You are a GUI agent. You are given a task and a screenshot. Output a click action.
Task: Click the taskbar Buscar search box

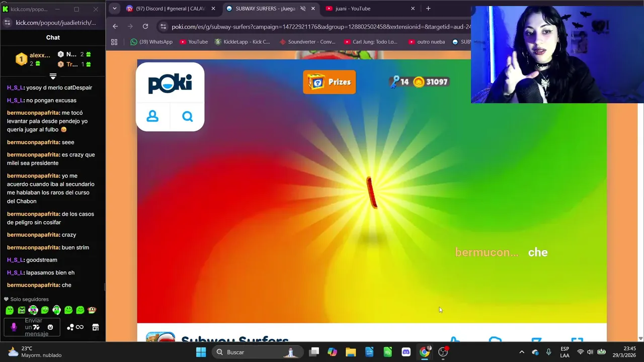point(258,352)
